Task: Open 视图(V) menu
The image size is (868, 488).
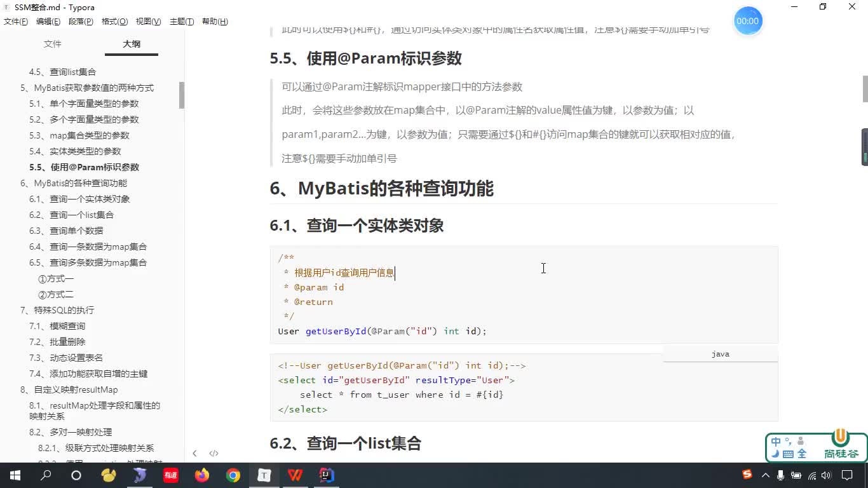Action: coord(148,22)
